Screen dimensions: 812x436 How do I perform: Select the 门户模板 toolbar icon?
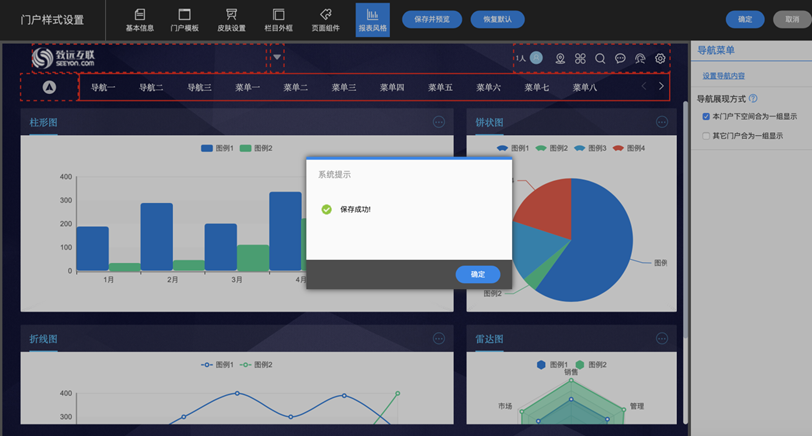[185, 19]
